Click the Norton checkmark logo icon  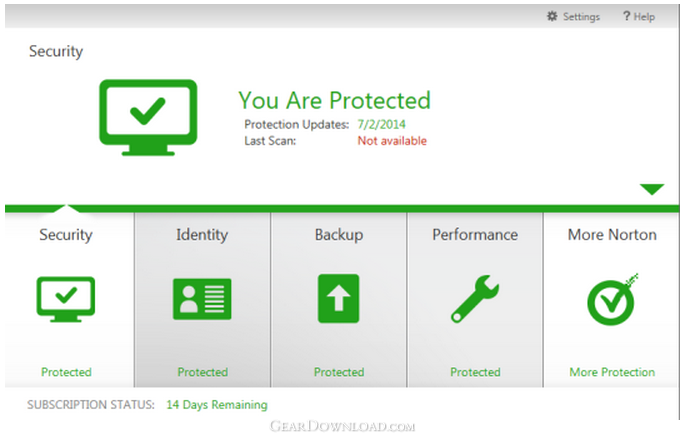tap(612, 299)
